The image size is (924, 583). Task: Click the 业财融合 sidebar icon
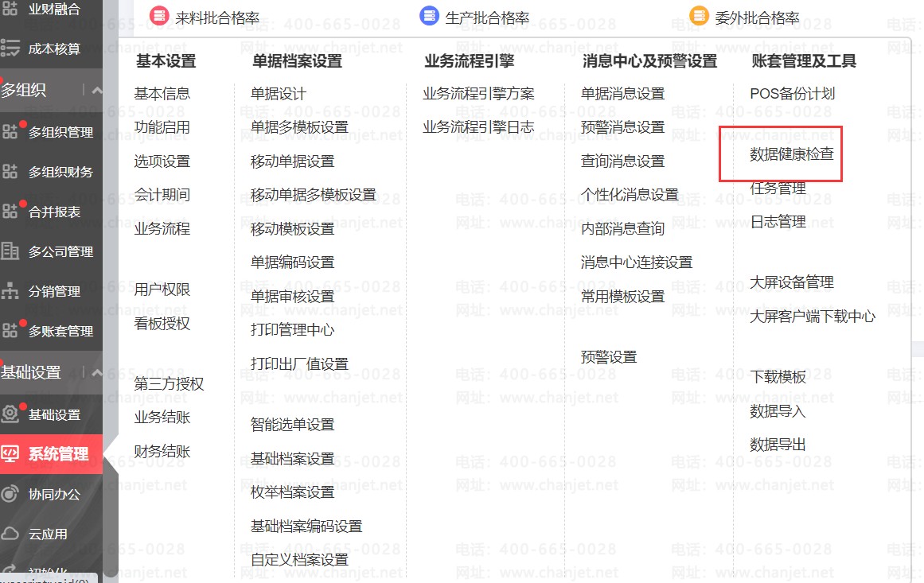pyautogui.click(x=10, y=9)
